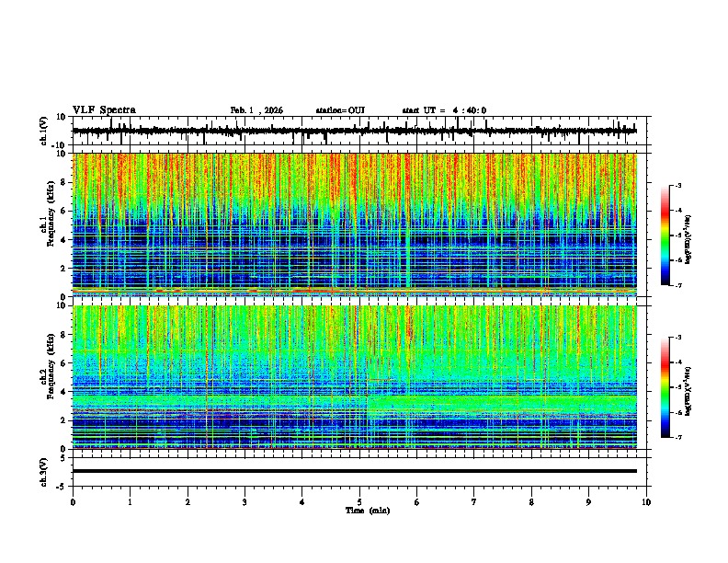Click the ch.1 "Frequency (kHz)" axis label
This screenshot has height=563, width=728.
[51, 213]
